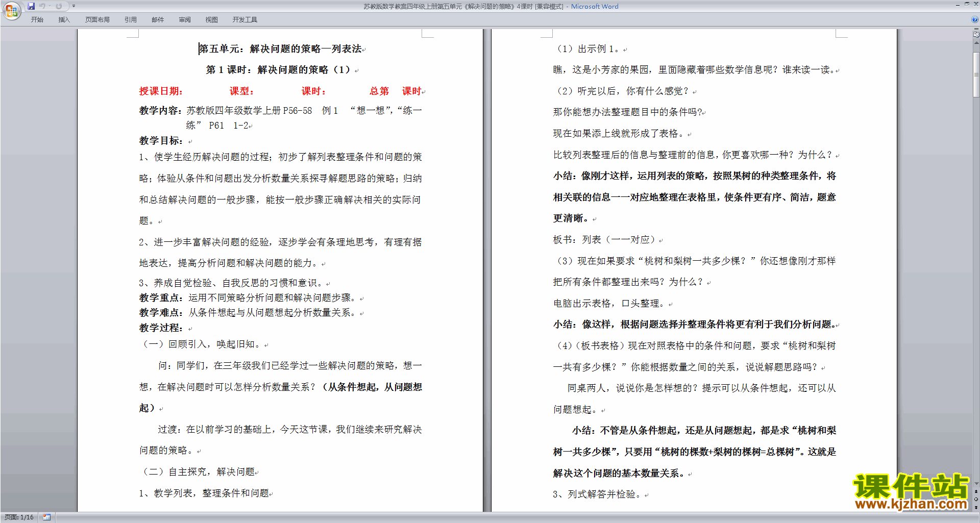Switch to the 引用 tab

(x=130, y=20)
